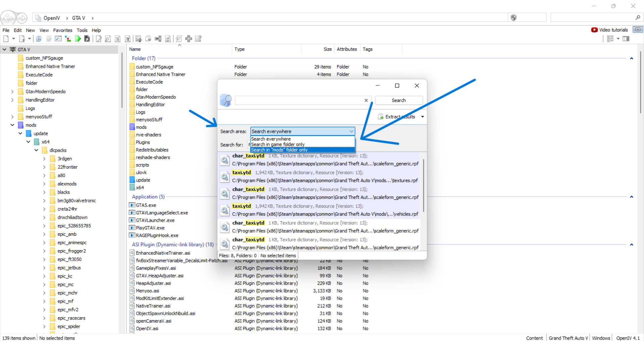This screenshot has width=644, height=342.
Task: Collapse the Application (5) group
Action: (x=631, y=197)
